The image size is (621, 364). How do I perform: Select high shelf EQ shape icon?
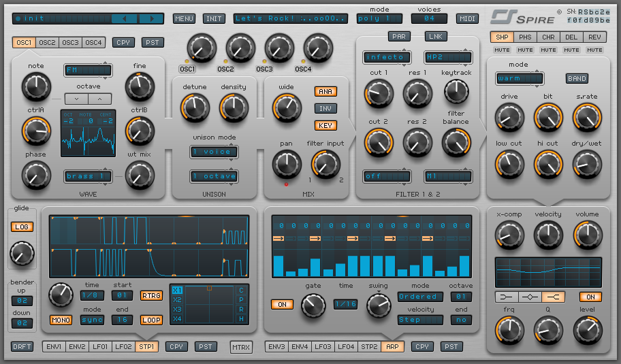pyautogui.click(x=554, y=297)
